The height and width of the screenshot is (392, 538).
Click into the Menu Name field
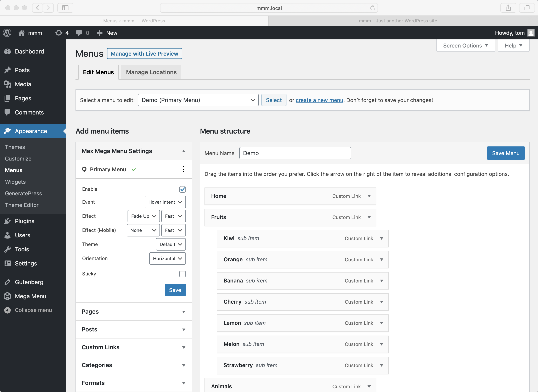click(x=295, y=153)
